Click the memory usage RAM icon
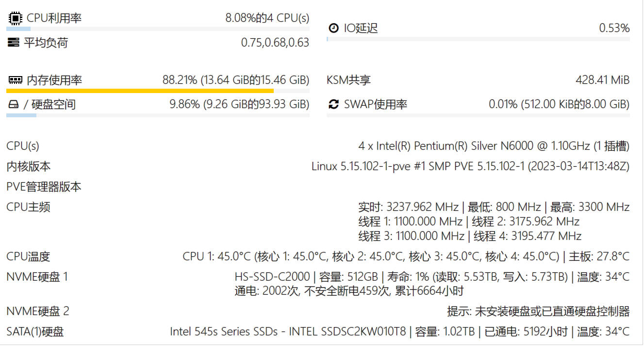The image size is (644, 347). tap(15, 80)
